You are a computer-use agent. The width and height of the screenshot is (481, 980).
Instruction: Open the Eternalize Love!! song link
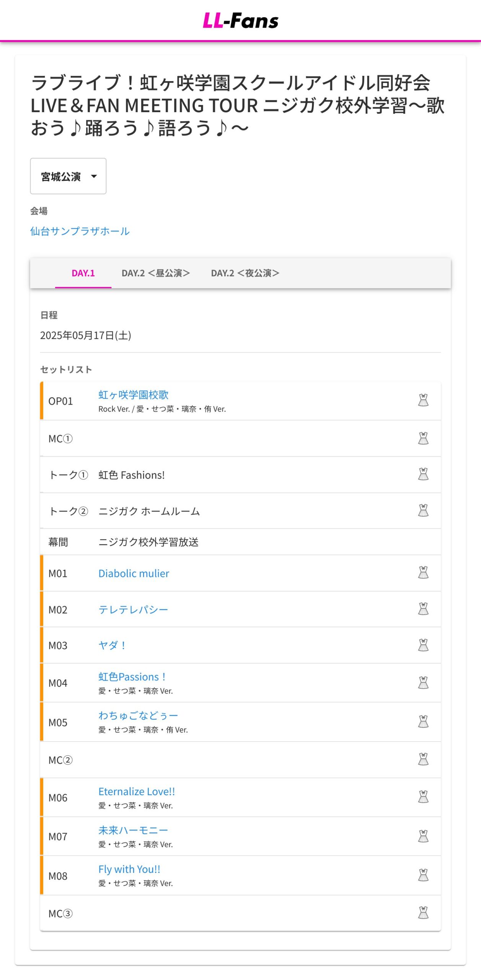[137, 792]
